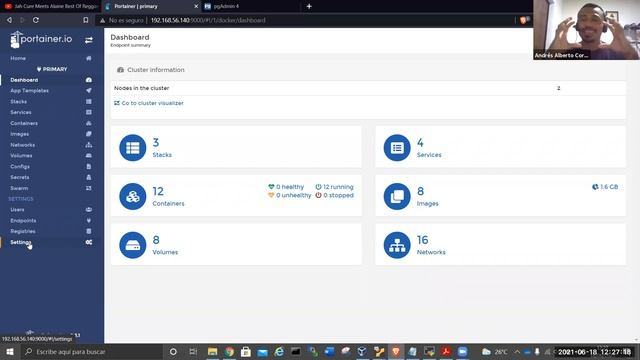Viewport: 640px width, 360px height.
Task: Open Endpoints sidebar entry
Action: [x=23, y=220]
